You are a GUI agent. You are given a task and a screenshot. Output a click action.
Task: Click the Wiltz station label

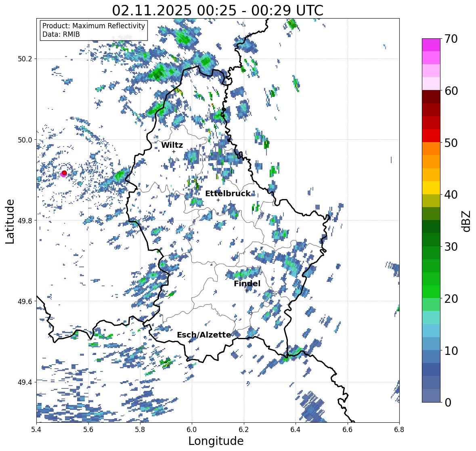(172, 145)
